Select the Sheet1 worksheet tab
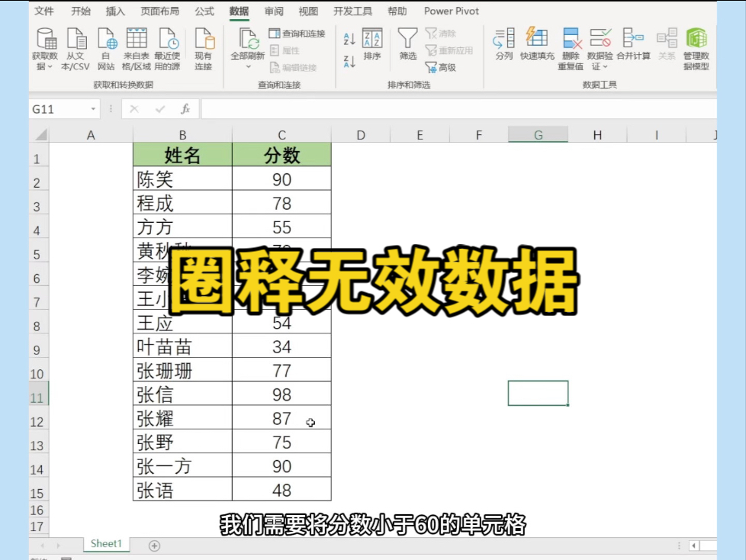Screen dimensions: 746x560 tap(106, 543)
